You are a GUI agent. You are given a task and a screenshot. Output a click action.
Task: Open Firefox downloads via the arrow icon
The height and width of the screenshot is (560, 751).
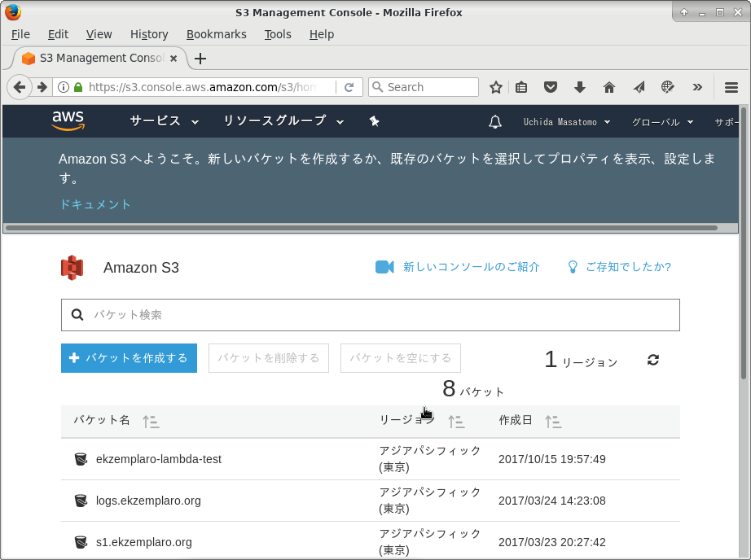(x=580, y=86)
